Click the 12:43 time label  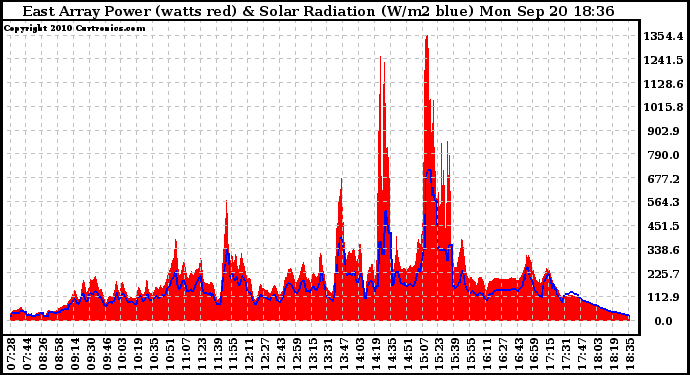tap(281, 354)
